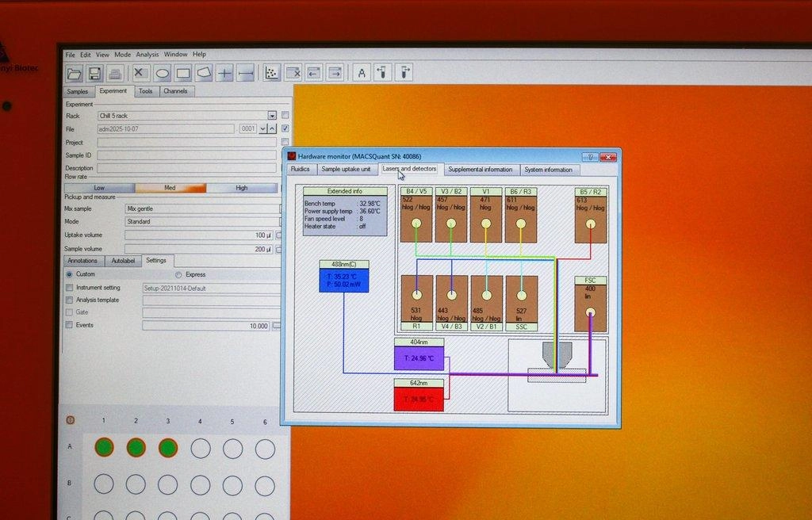Select the interval gate tool

coord(246,73)
